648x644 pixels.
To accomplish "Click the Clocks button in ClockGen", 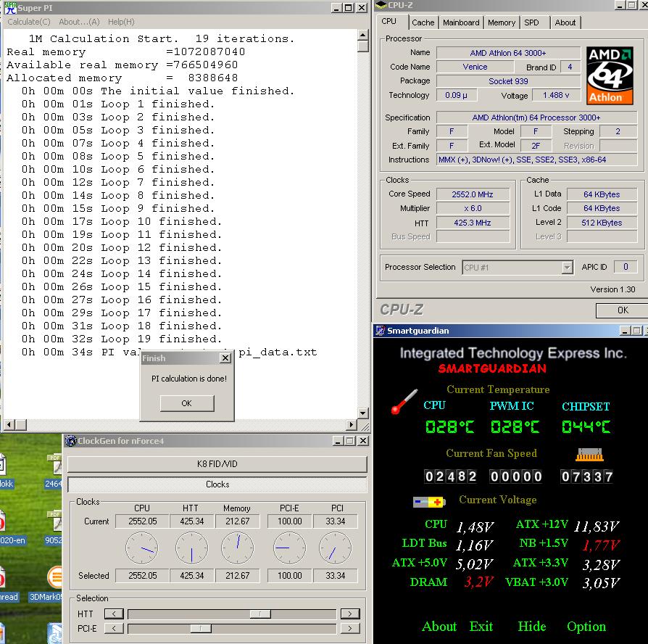I will (x=217, y=484).
